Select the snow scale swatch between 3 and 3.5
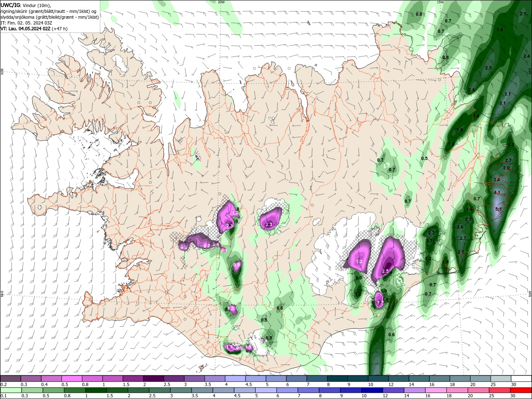Viewport: 532px width, 399px height. click(194, 379)
